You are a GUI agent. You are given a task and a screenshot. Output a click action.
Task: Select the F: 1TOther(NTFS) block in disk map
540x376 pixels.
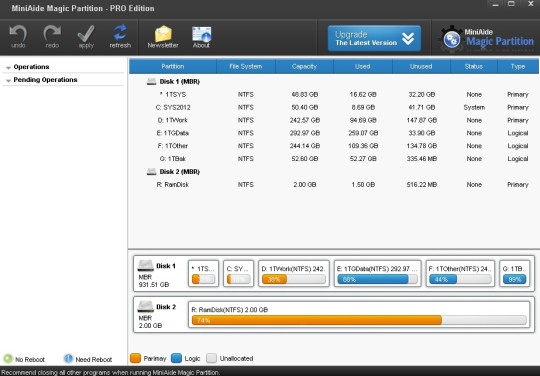point(460,273)
